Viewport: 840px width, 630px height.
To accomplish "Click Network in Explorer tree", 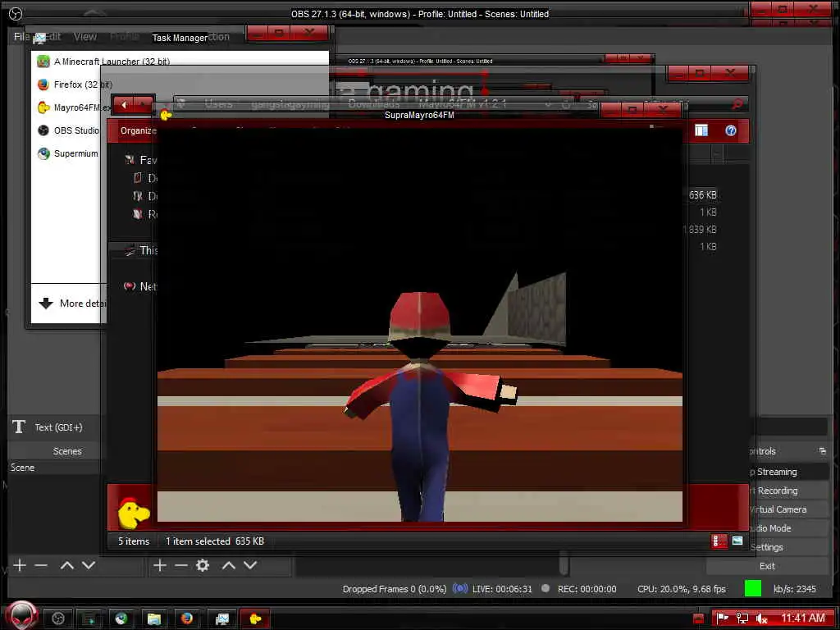I will click(x=141, y=286).
